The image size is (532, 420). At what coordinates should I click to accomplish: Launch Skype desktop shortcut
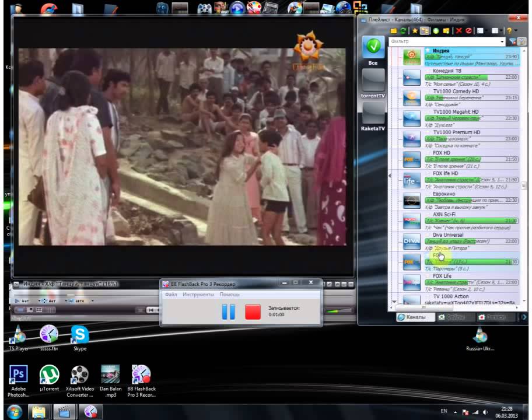(80, 338)
